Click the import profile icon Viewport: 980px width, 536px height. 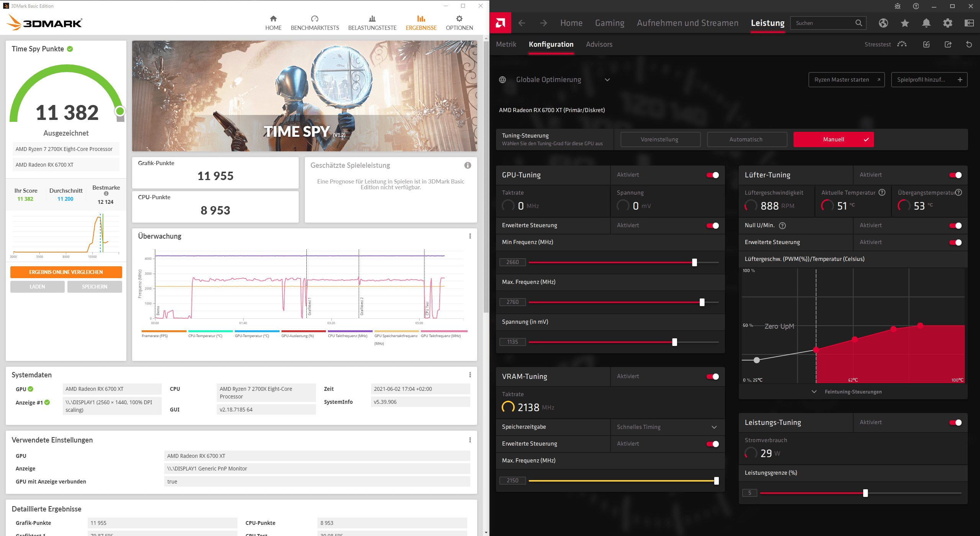click(x=926, y=44)
